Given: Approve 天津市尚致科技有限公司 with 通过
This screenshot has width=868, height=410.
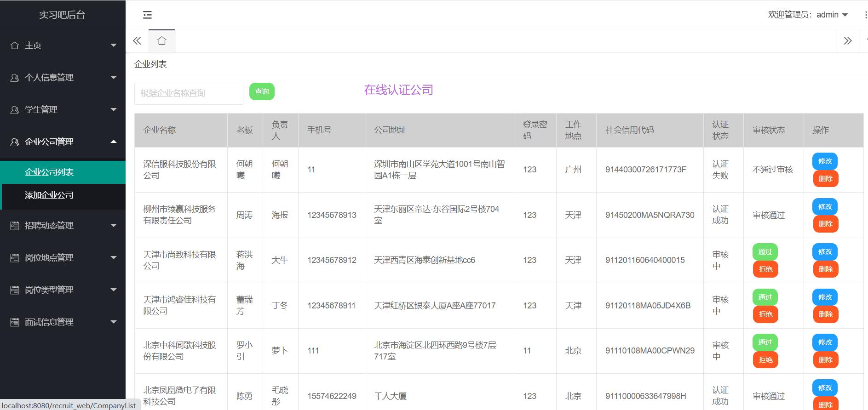Looking at the screenshot, I should (x=765, y=251).
